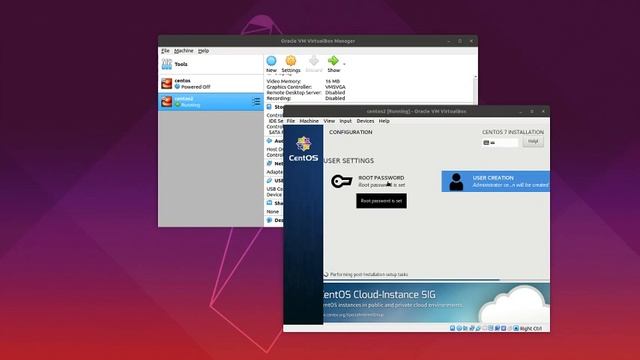Viewport: 640px width, 360px height.
Task: Click CentOS Cloud-Instance SIG banner heading
Action: [379, 294]
